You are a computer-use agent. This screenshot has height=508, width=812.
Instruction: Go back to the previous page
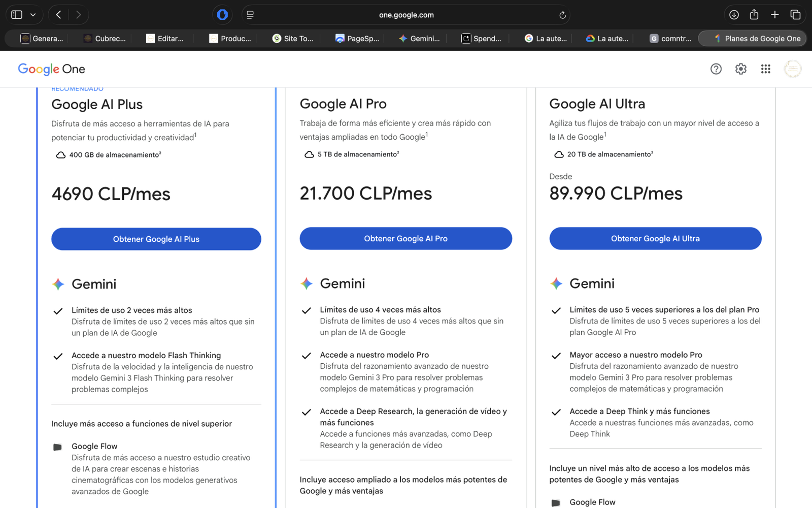(x=59, y=15)
